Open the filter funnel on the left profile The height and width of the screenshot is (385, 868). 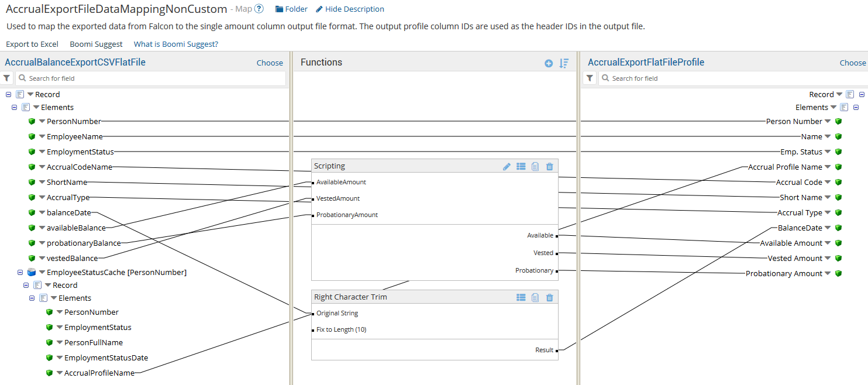(x=6, y=78)
